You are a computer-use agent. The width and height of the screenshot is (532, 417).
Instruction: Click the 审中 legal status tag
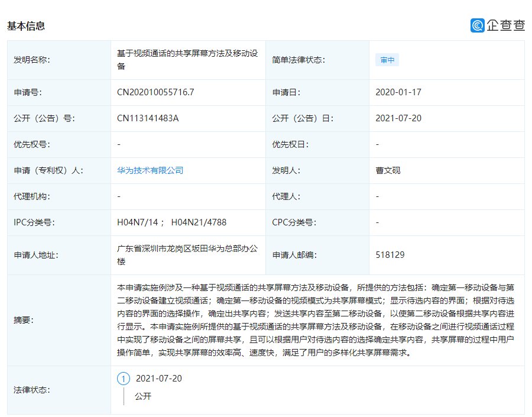coord(387,60)
